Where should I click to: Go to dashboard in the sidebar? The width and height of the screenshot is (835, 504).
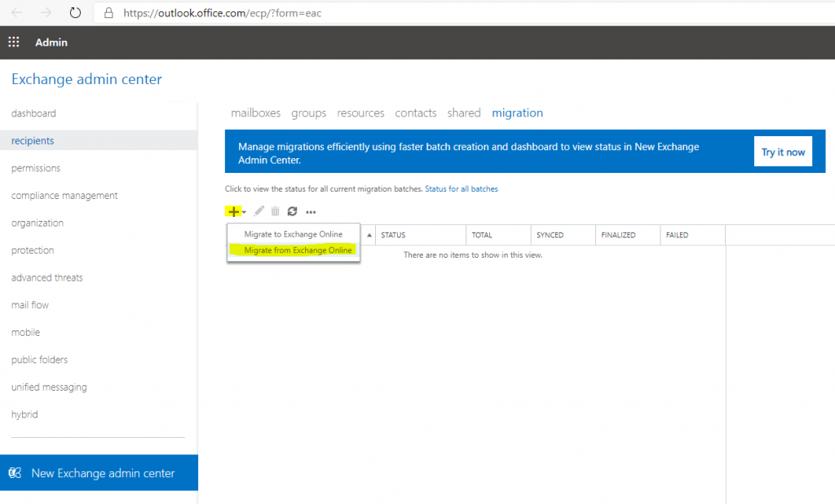point(33,113)
